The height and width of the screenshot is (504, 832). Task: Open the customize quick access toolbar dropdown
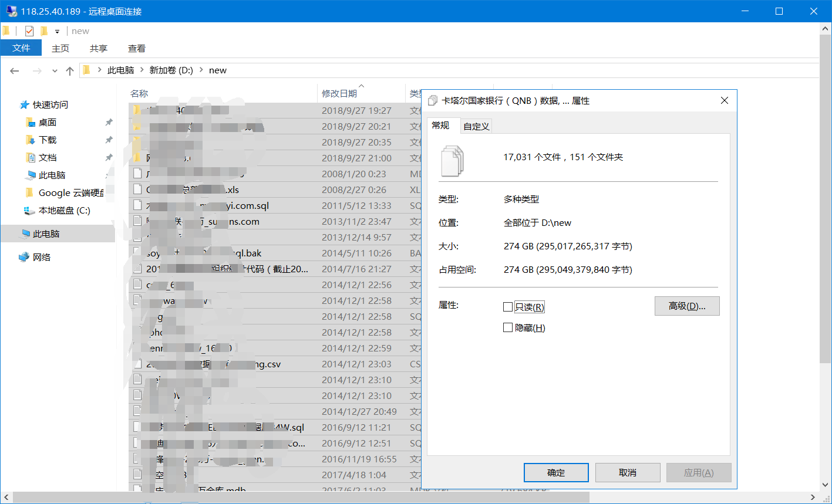[57, 31]
